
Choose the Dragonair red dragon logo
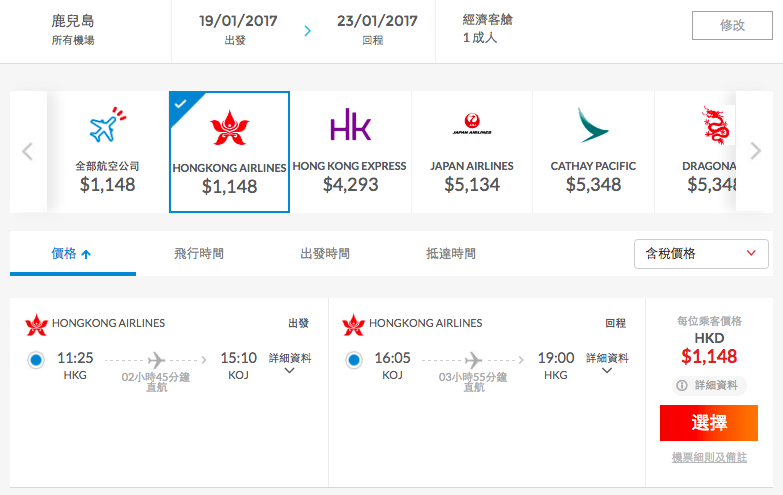(x=716, y=125)
